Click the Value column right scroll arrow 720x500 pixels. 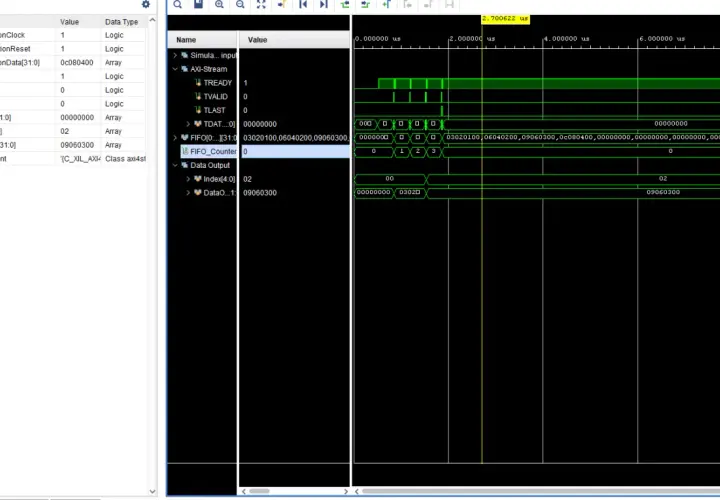coord(346,491)
